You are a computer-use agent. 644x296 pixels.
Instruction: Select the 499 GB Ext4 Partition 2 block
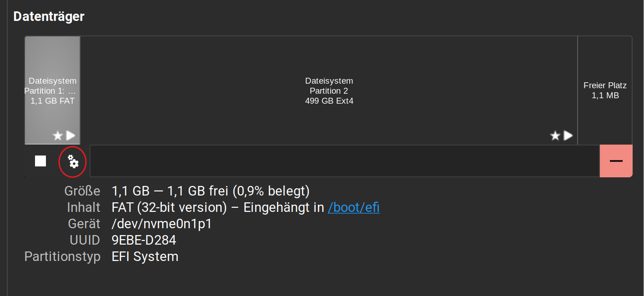pyautogui.click(x=329, y=90)
